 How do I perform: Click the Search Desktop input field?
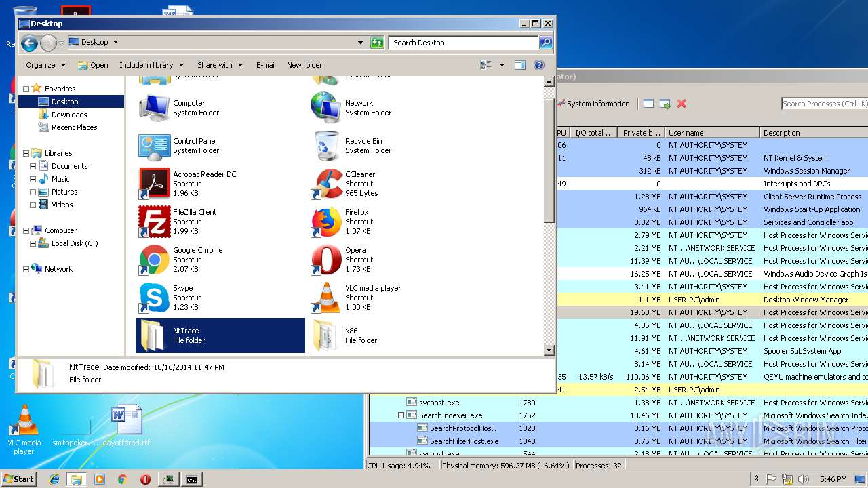(x=464, y=43)
